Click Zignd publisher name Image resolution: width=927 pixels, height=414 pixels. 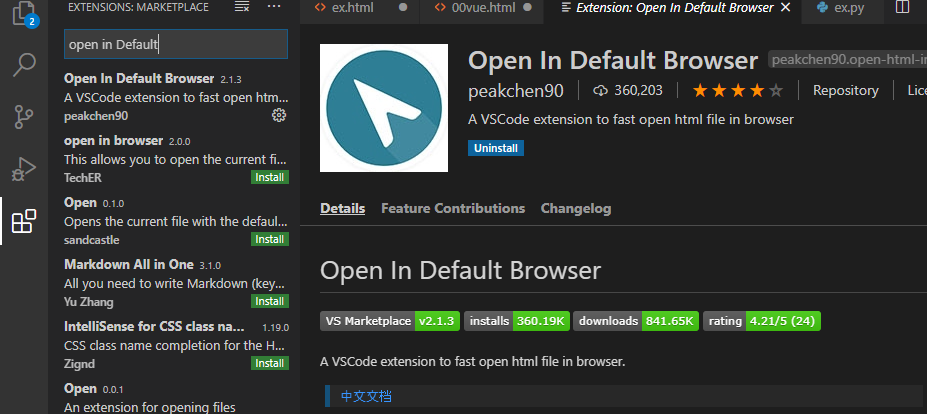click(x=79, y=364)
